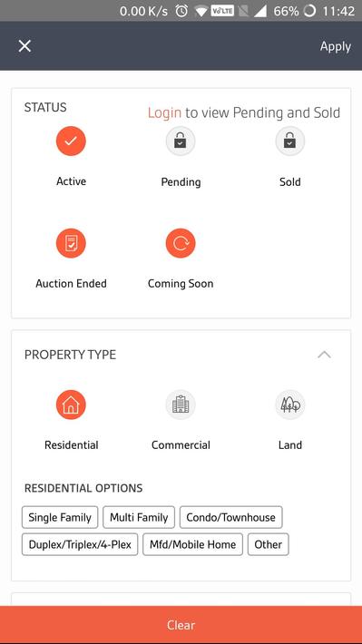Choose the Single Family option

pyautogui.click(x=60, y=517)
